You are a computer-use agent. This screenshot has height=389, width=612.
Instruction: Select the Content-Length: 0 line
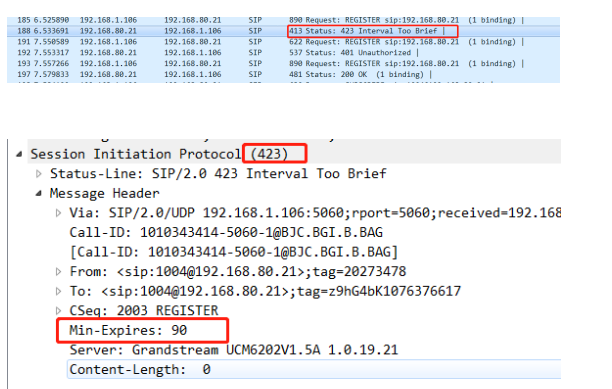(314, 369)
